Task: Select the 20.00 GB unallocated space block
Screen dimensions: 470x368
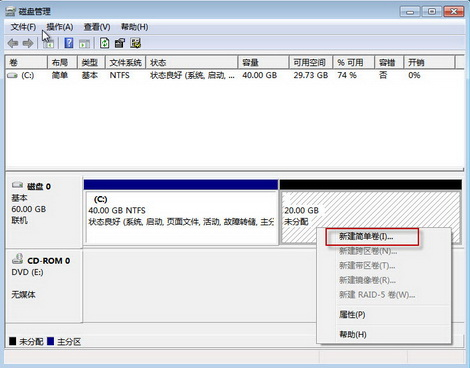Action: point(370,212)
